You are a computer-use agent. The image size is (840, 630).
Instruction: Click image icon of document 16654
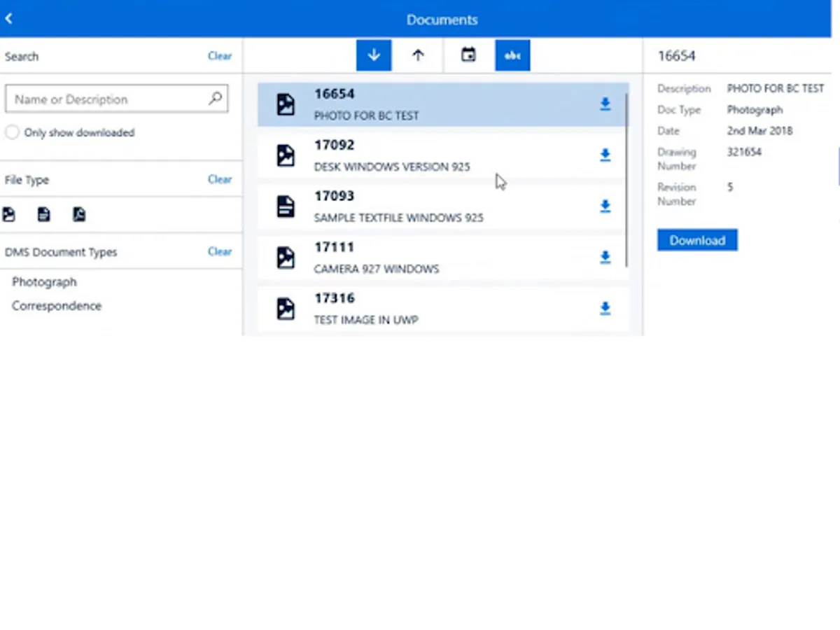[286, 104]
